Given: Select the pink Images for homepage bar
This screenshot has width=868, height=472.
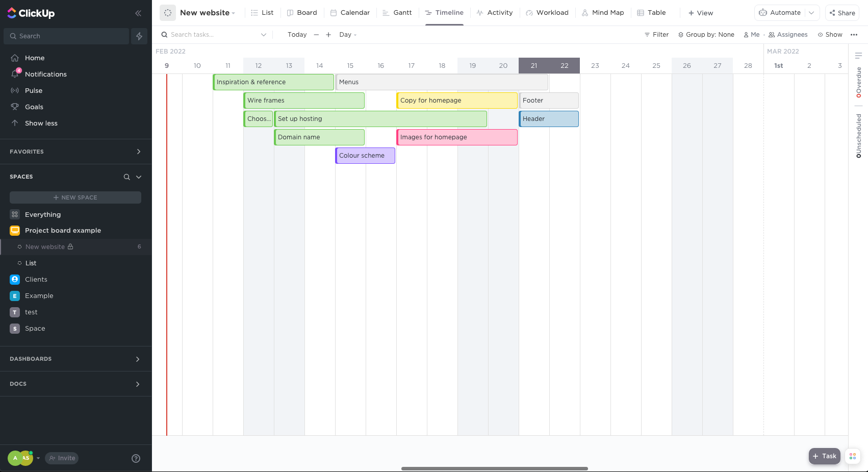Looking at the screenshot, I should (x=457, y=137).
